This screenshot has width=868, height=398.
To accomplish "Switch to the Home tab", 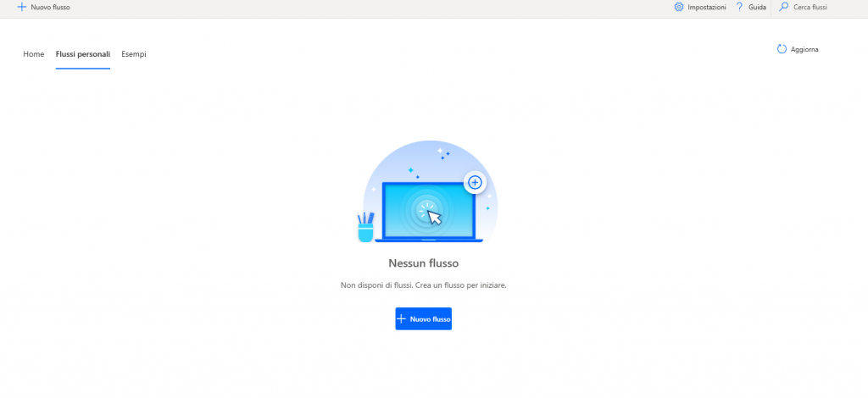I will coord(34,54).
